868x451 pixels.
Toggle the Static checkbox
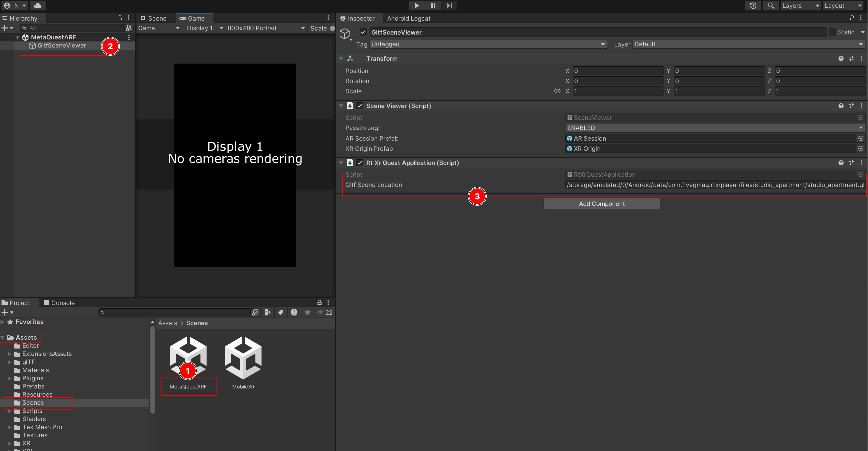click(x=832, y=32)
